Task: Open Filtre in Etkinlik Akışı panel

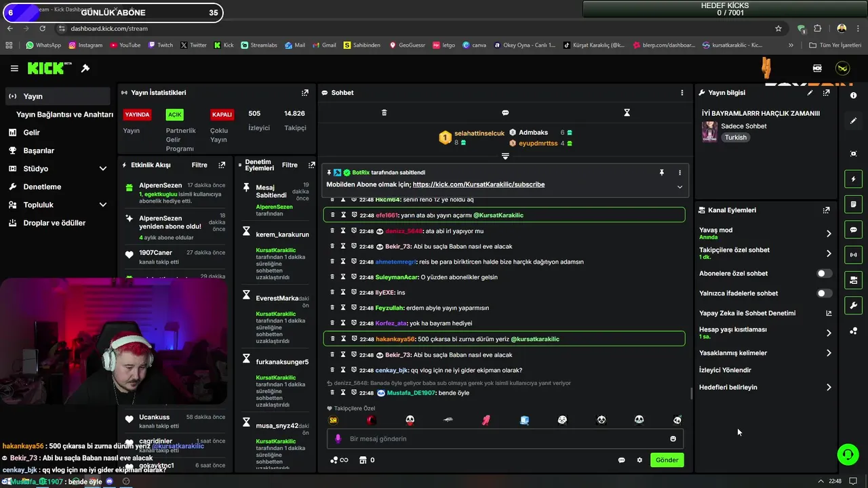Action: 199,165
